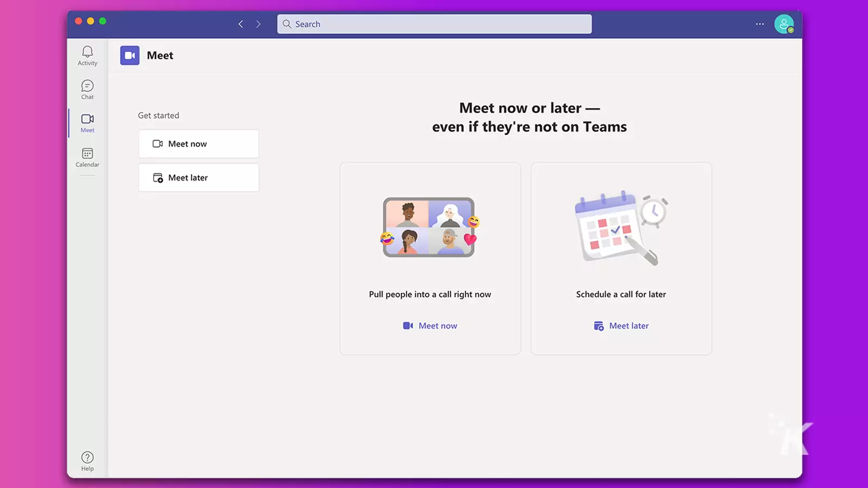Screen dimensions: 868x488
Task: Click the 'Pull people into a call right now' text
Action: click(430, 294)
